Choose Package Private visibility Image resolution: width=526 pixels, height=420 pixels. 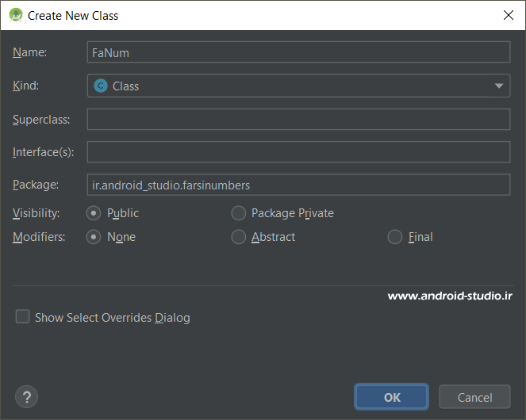239,213
